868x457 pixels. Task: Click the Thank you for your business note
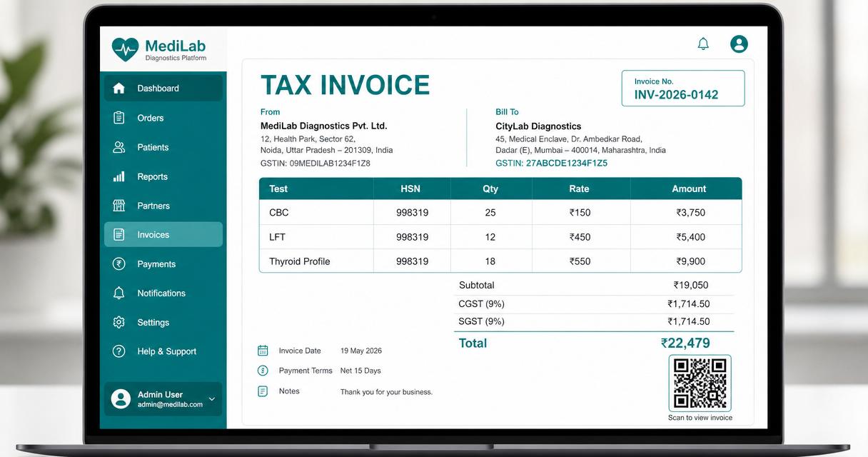(386, 392)
